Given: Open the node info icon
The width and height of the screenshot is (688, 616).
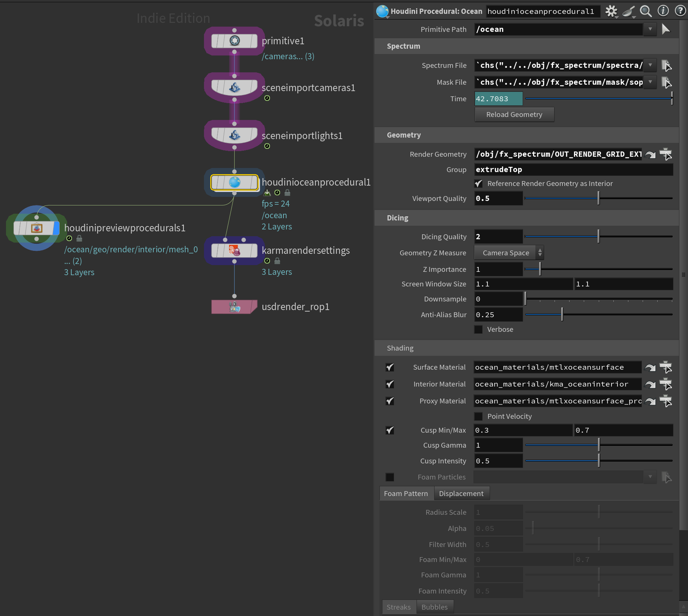Looking at the screenshot, I should click(663, 11).
